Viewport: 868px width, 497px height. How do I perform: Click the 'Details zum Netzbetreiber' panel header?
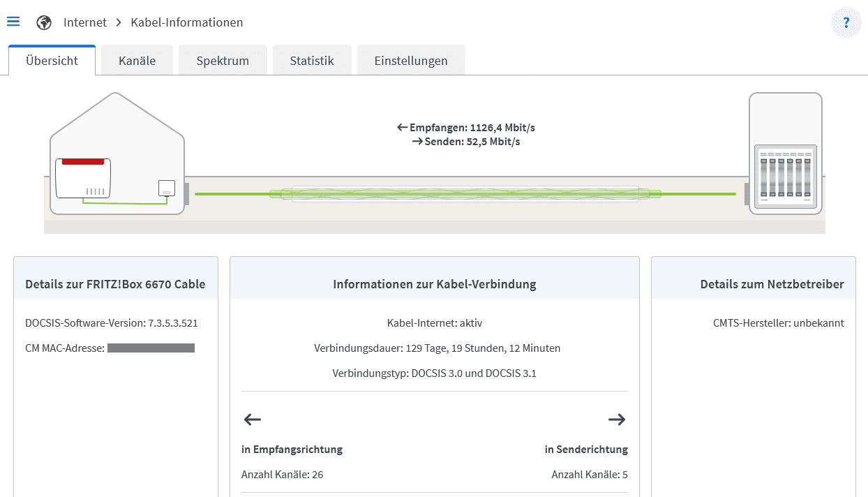tap(772, 284)
